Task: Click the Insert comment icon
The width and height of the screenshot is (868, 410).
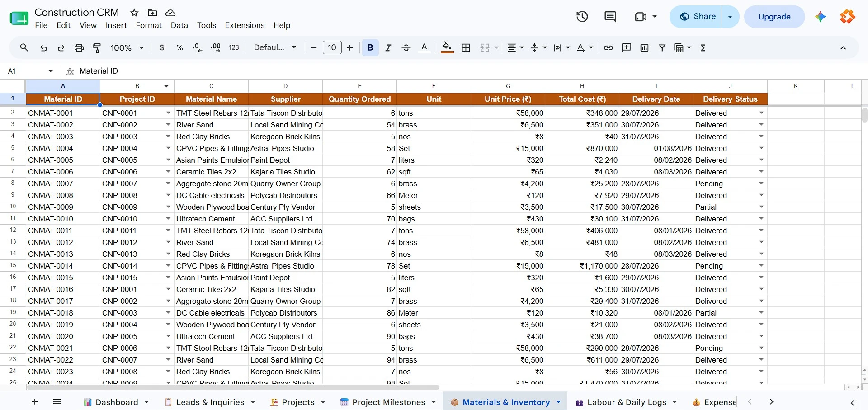Action: click(x=627, y=47)
